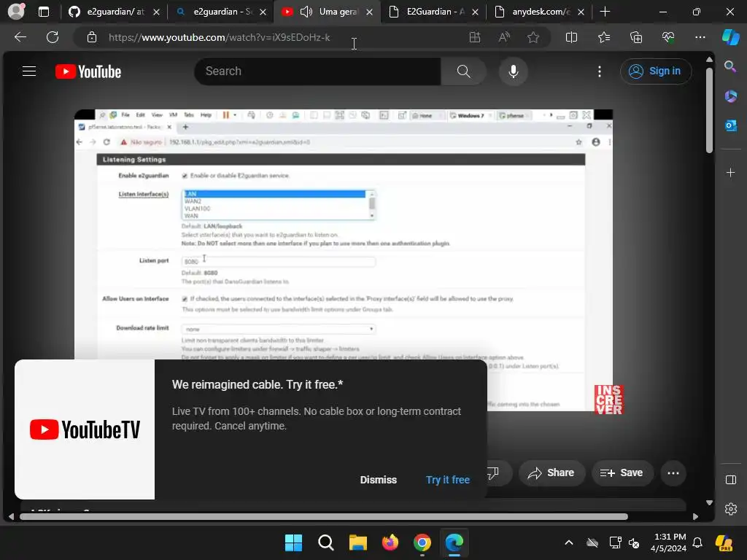The width and height of the screenshot is (747, 560).
Task: Click the INSCREVER subscribe watermark
Action: pyautogui.click(x=608, y=400)
